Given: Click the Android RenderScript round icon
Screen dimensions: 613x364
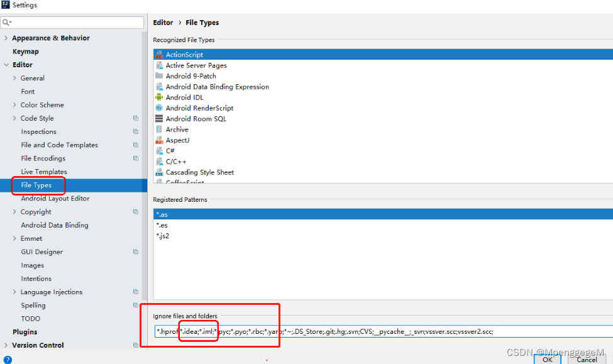Looking at the screenshot, I should click(x=158, y=108).
